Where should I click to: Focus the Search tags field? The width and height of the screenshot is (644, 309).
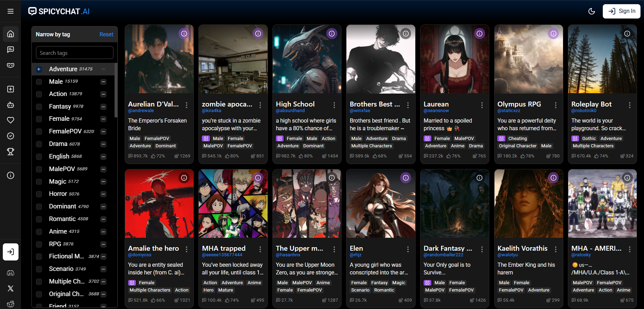[x=75, y=53]
